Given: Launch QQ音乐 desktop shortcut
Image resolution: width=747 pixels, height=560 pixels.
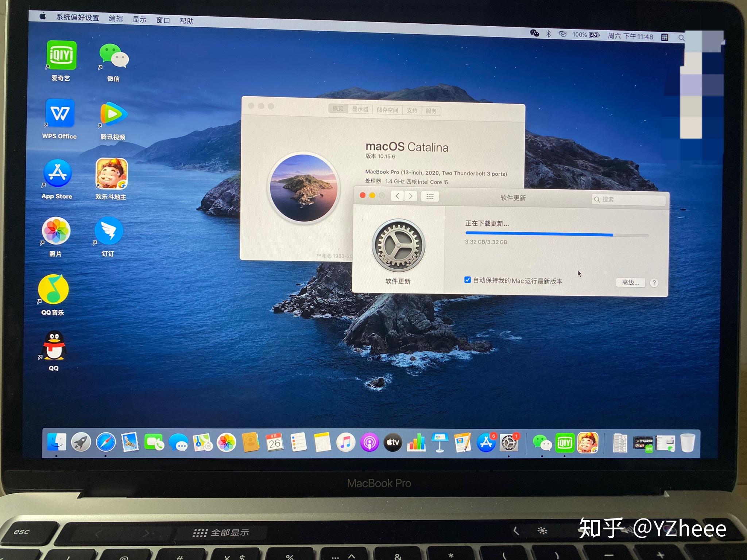Looking at the screenshot, I should pyautogui.click(x=53, y=289).
